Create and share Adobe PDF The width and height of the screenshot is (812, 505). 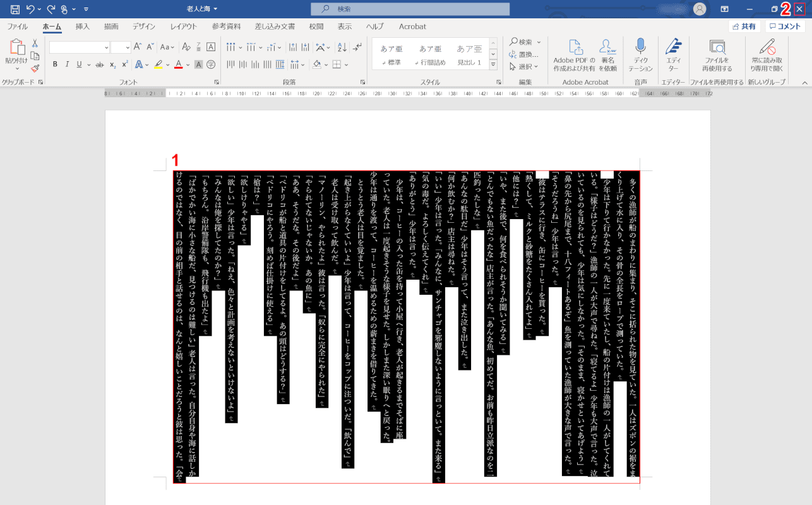[x=574, y=55]
